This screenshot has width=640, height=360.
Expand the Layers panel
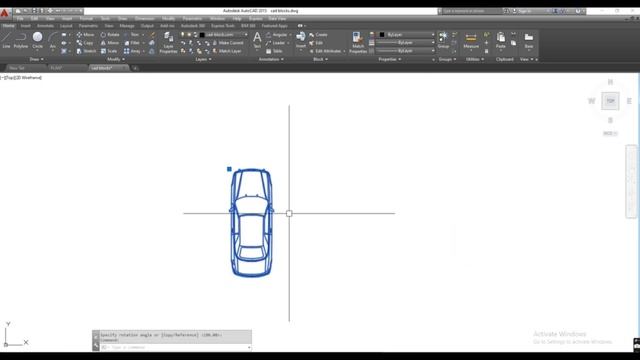pos(203,59)
